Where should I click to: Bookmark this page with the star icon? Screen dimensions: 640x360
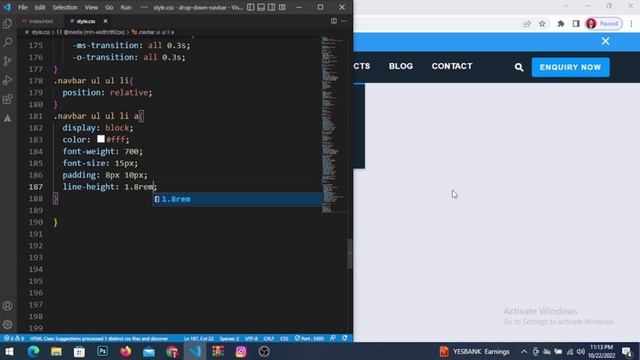point(542,24)
